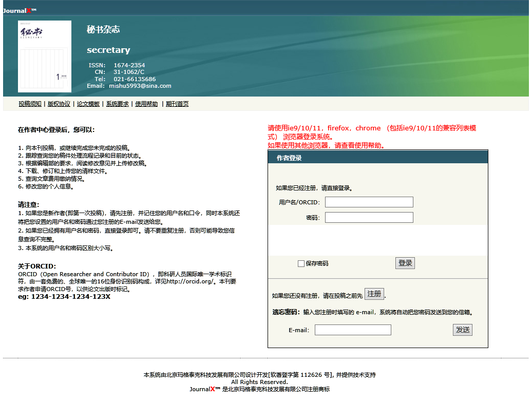Click the 向本刊投稿 list item
Viewport: 532px width, 402px height.
[x=74, y=148]
